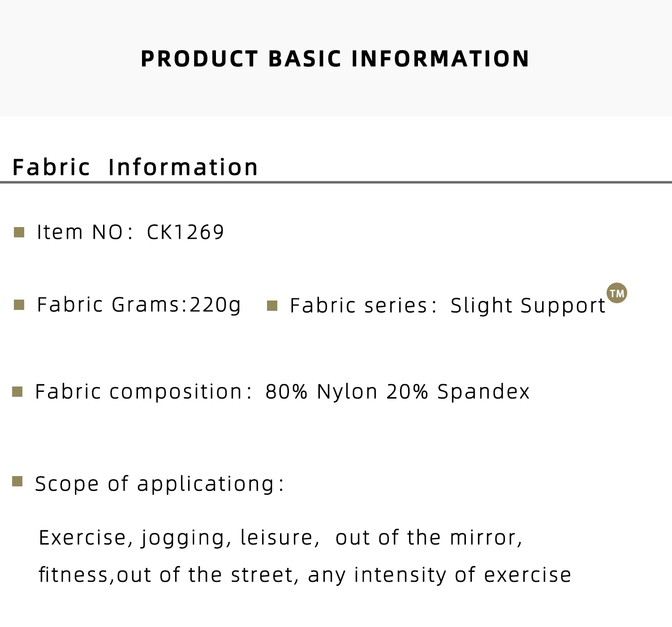Click the 80% Nylon 20% Spandex text
Viewport: 672px width, 627px height.
point(397,392)
